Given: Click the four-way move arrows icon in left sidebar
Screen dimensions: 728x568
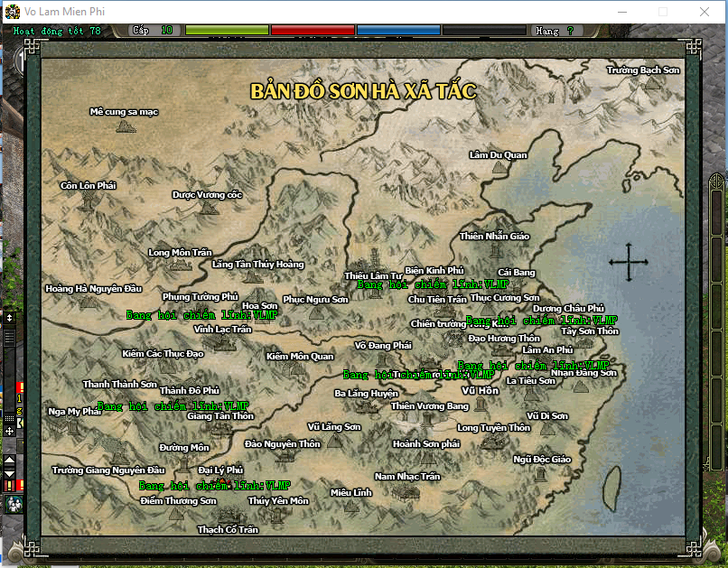Looking at the screenshot, I should [10, 432].
